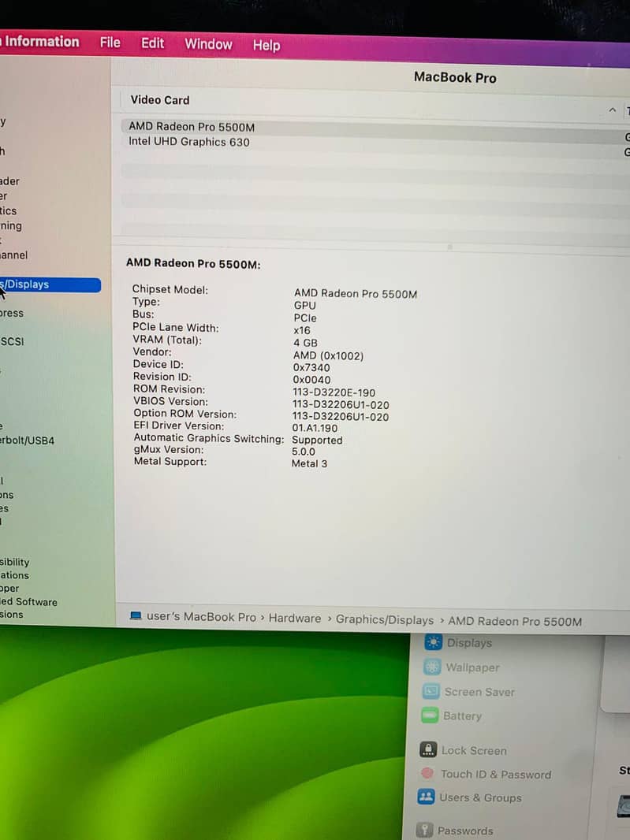
Task: Click the Chipset Model value AMD Radeon Pro 5500M
Action: click(356, 294)
